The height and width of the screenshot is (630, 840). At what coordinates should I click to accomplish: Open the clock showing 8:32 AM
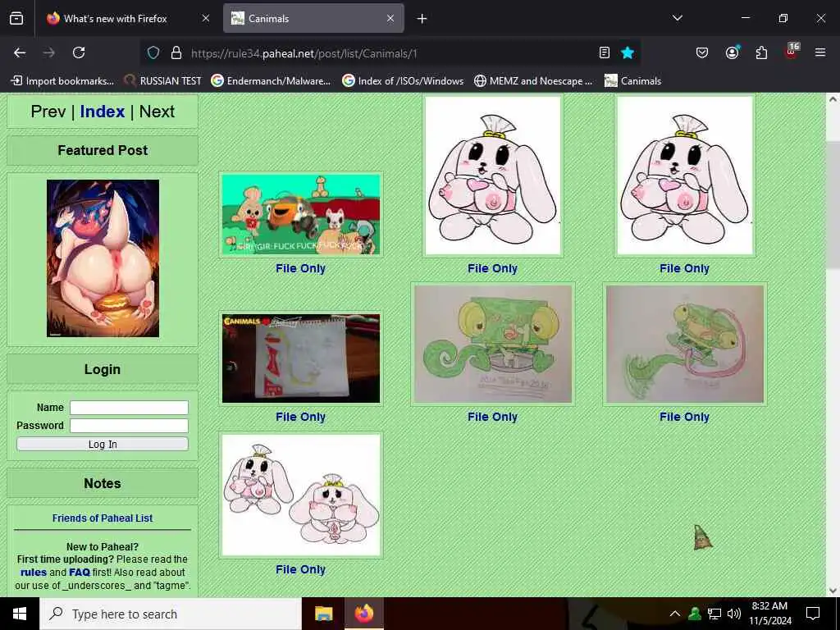(x=769, y=614)
